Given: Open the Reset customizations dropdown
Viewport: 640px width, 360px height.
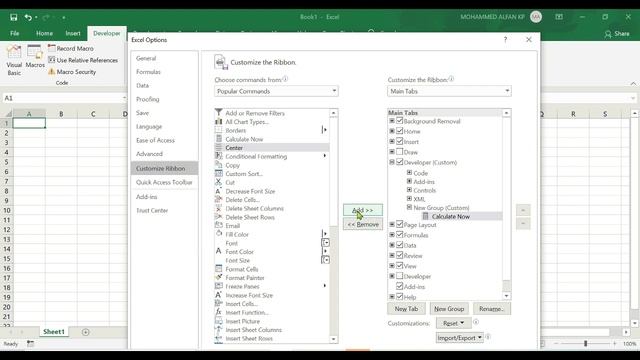Looking at the screenshot, I should (453, 323).
